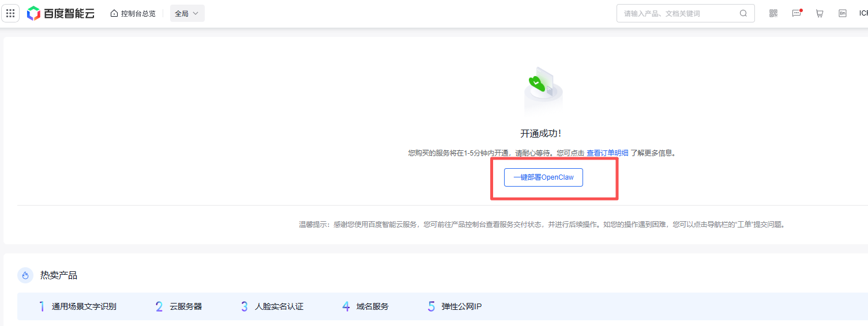Screen dimensions: 868x326
Task: Open 通用场景文字识别 hot product
Action: point(84,306)
